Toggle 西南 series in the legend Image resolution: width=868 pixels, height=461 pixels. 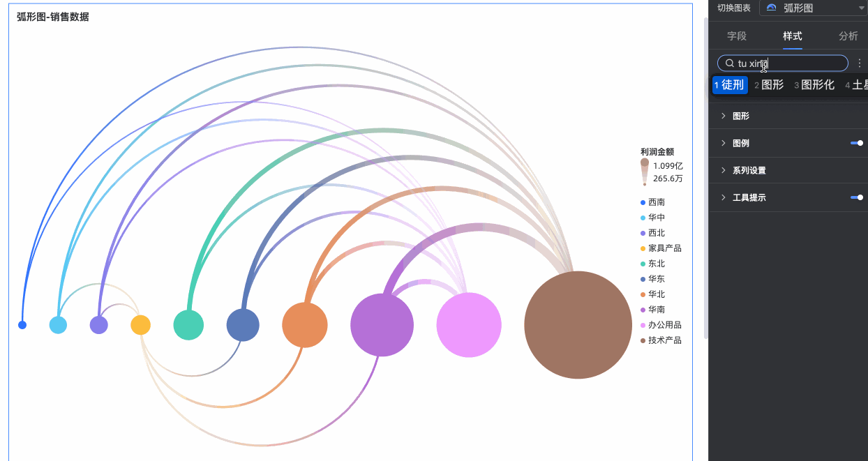click(x=656, y=202)
